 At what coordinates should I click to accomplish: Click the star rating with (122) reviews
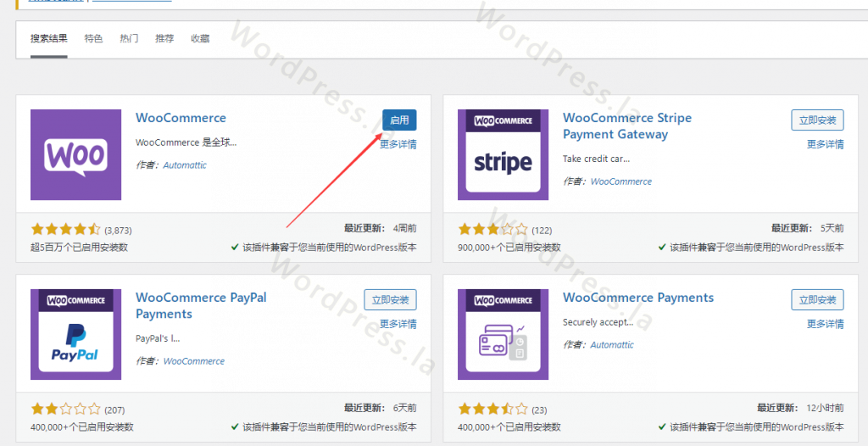tap(492, 230)
